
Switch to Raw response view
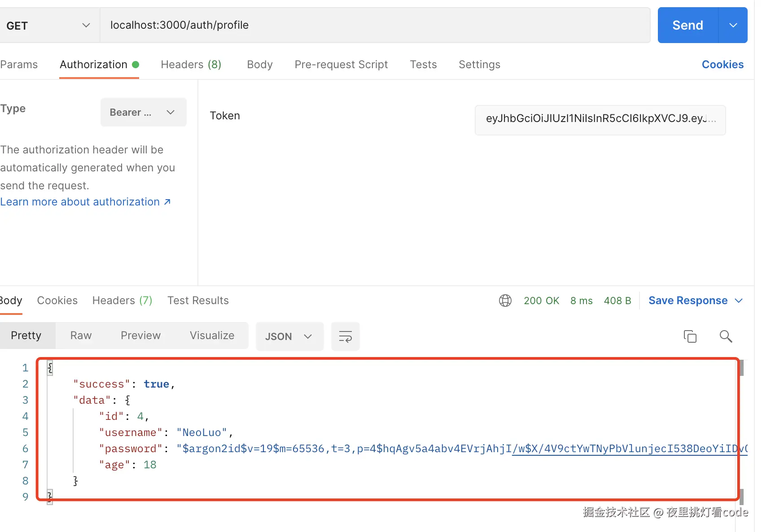coord(81,336)
